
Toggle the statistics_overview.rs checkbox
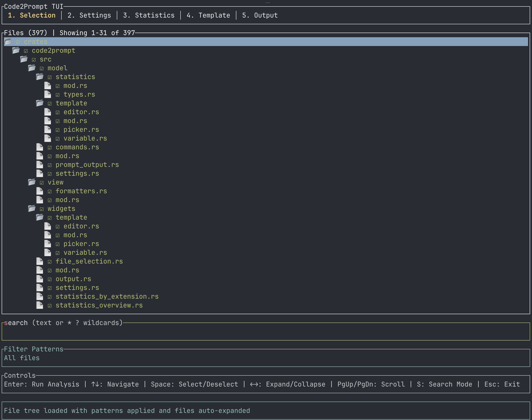pyautogui.click(x=50, y=306)
